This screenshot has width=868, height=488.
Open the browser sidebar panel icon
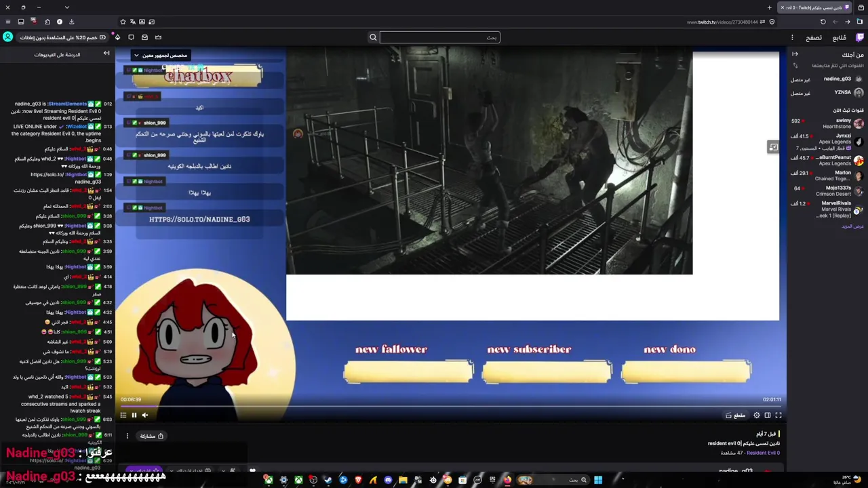coord(860,22)
